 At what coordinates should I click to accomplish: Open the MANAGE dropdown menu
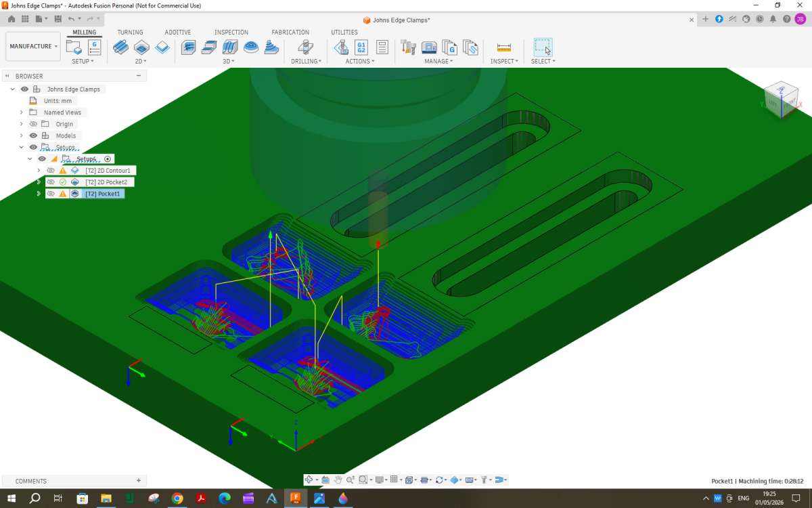(x=438, y=61)
